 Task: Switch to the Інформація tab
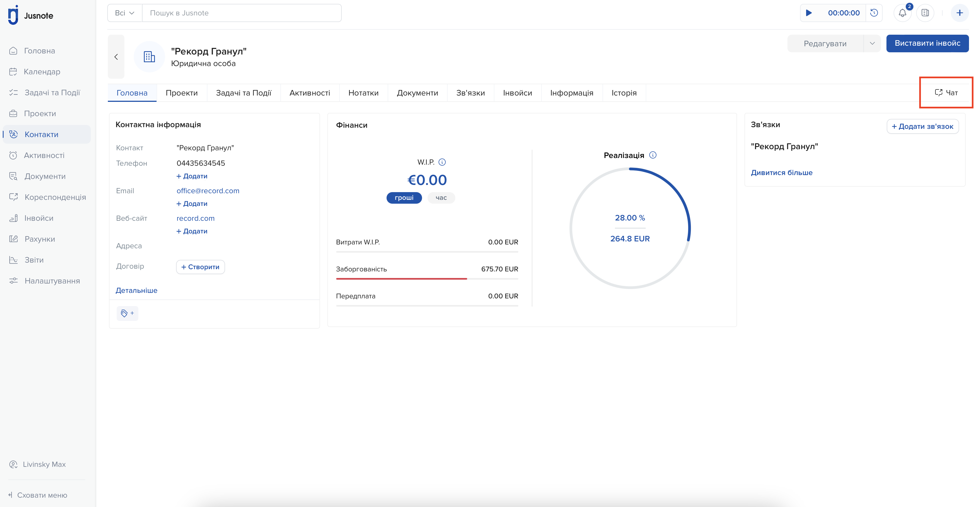[572, 93]
